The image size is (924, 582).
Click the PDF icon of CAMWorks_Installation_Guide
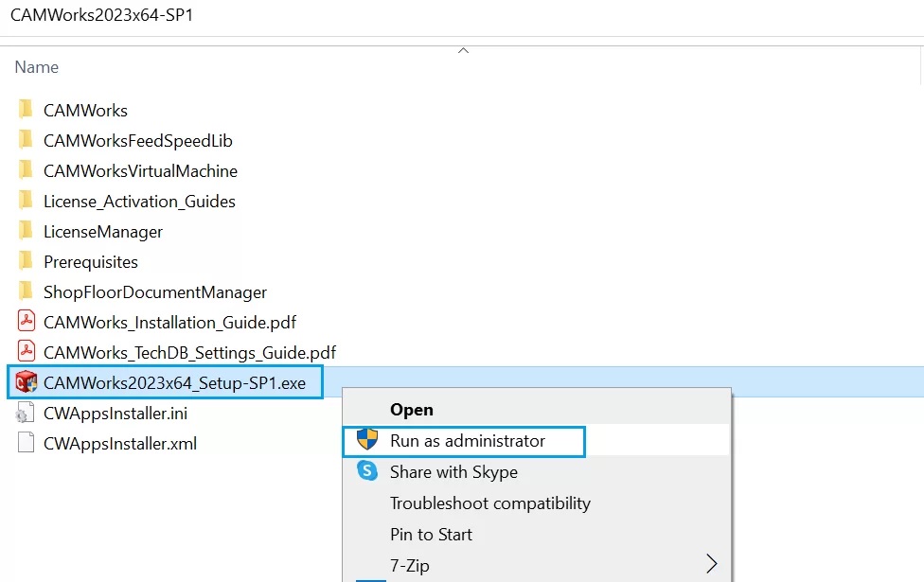coord(26,321)
